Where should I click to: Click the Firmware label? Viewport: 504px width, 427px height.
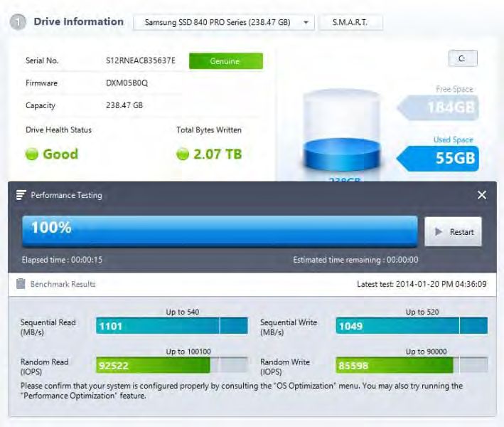tap(41, 83)
